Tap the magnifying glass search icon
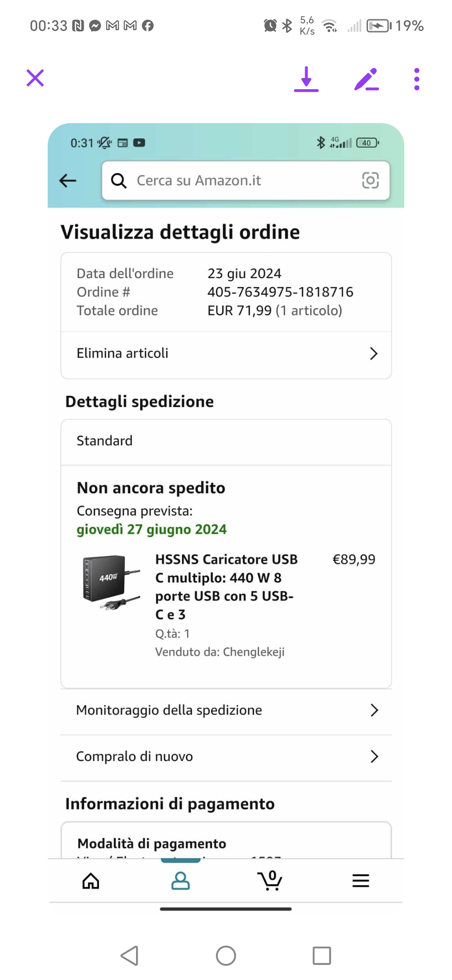This screenshot has width=452, height=980. click(119, 181)
